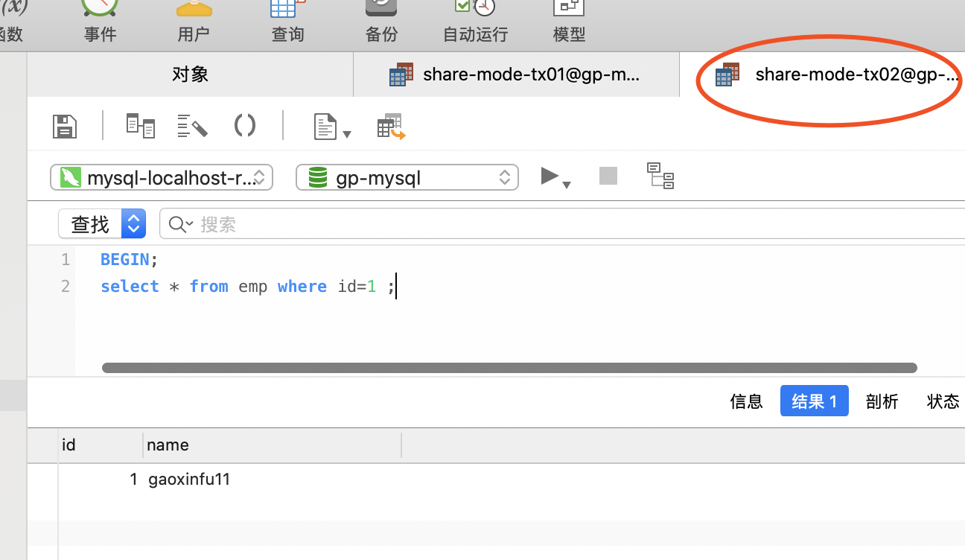Viewport: 965px width, 560px height.
Task: Click the code snippet parentheses icon
Action: click(x=245, y=125)
